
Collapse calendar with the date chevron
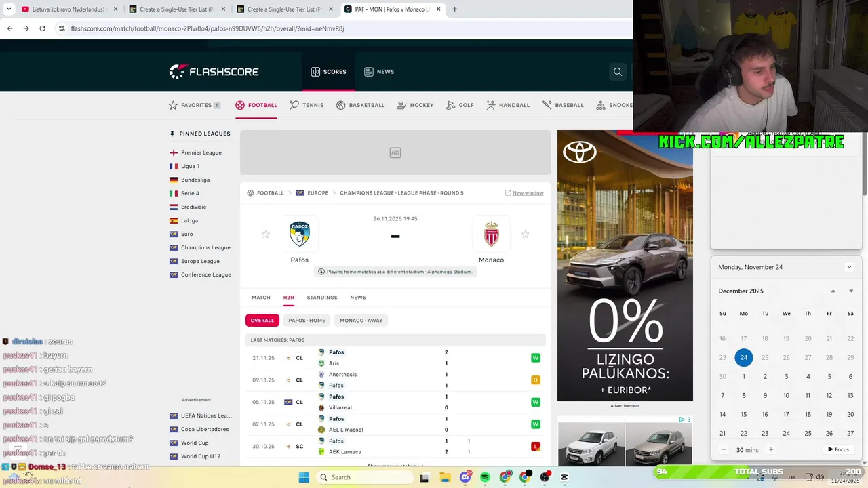coord(849,267)
